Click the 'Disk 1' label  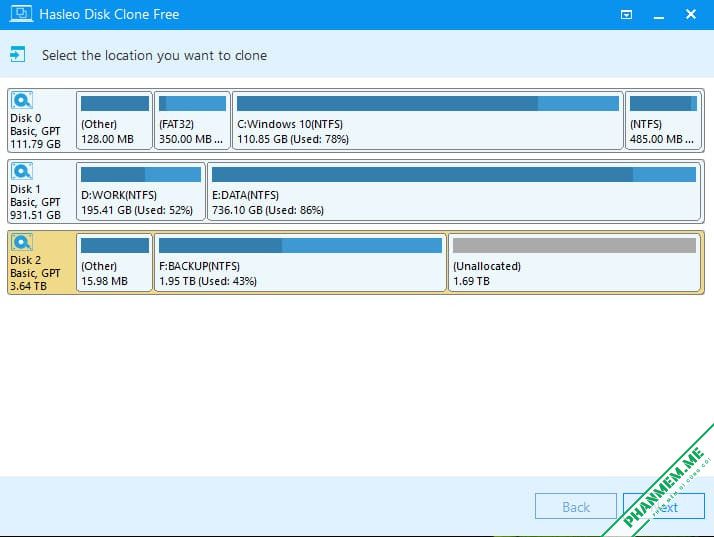point(25,189)
